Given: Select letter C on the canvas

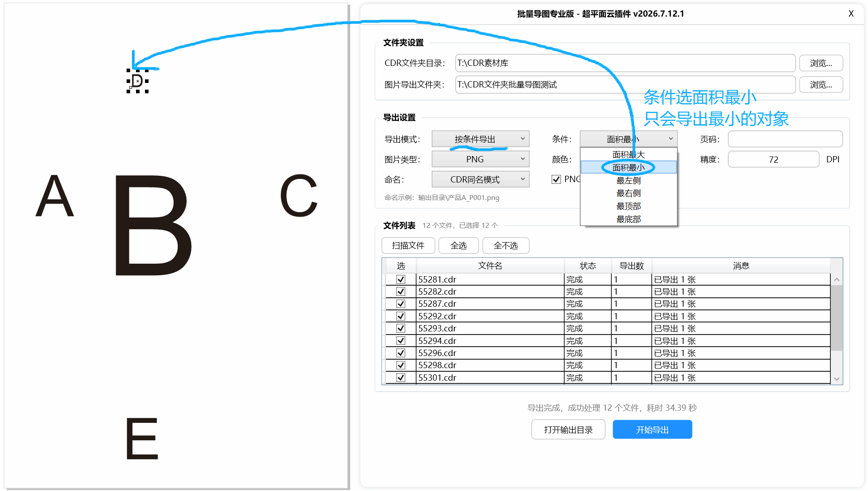Looking at the screenshot, I should pos(299,196).
